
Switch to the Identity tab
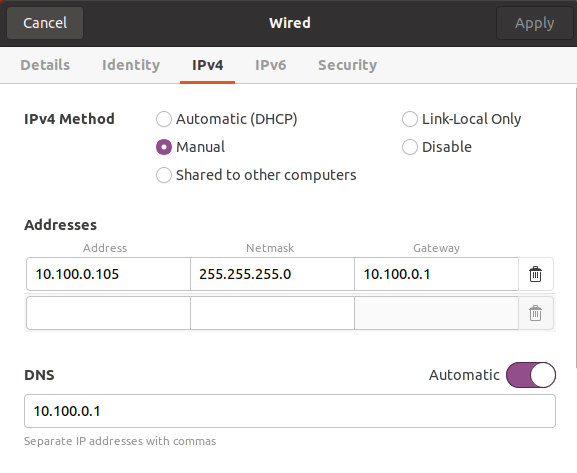(x=131, y=65)
